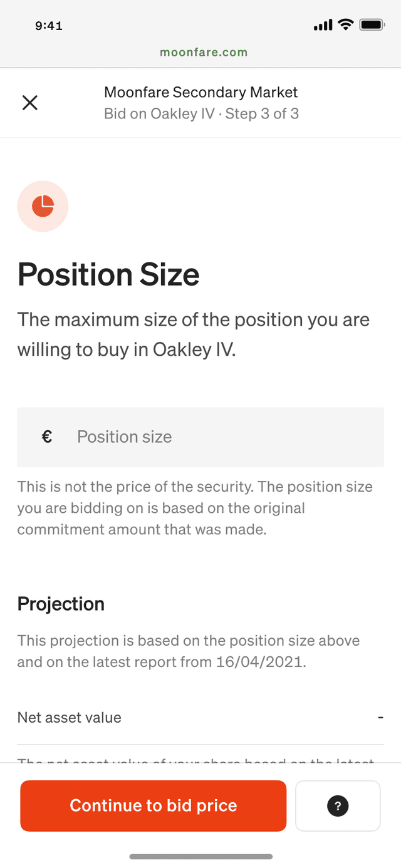Tap the Position Size heading

(x=108, y=274)
